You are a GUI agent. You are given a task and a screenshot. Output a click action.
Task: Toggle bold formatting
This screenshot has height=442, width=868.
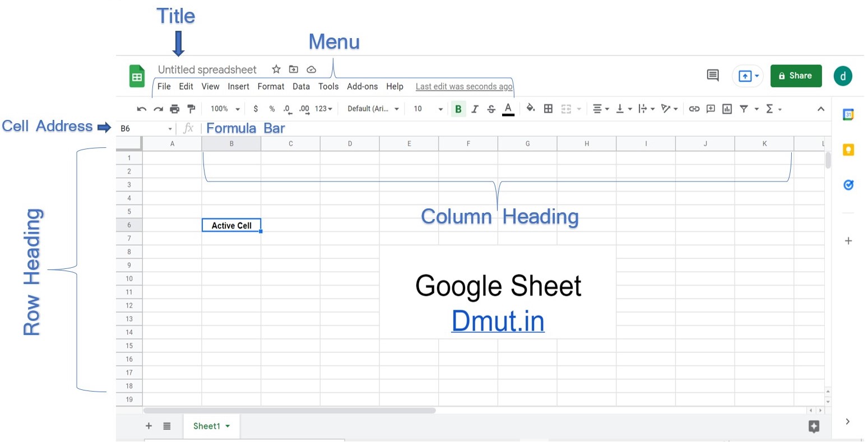(458, 108)
